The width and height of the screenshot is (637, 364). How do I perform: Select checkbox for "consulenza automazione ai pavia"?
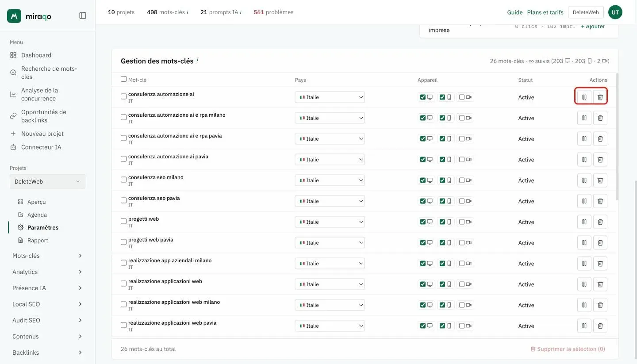(x=123, y=159)
